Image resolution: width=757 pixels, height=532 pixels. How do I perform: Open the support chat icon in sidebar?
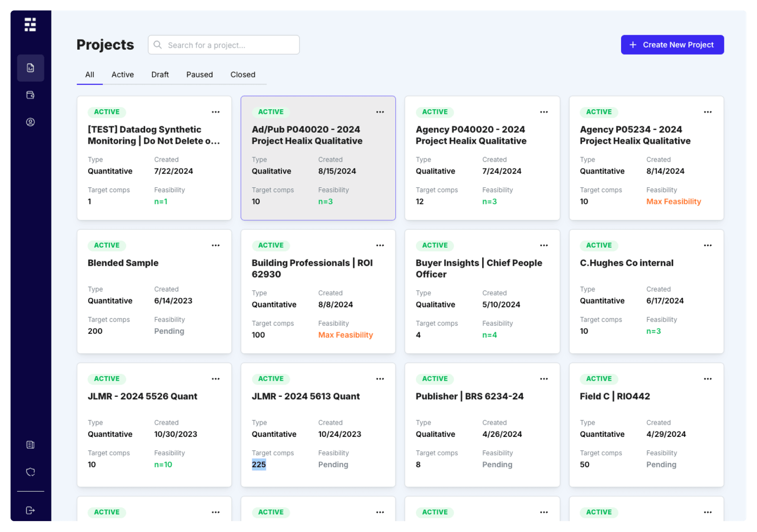click(x=30, y=472)
